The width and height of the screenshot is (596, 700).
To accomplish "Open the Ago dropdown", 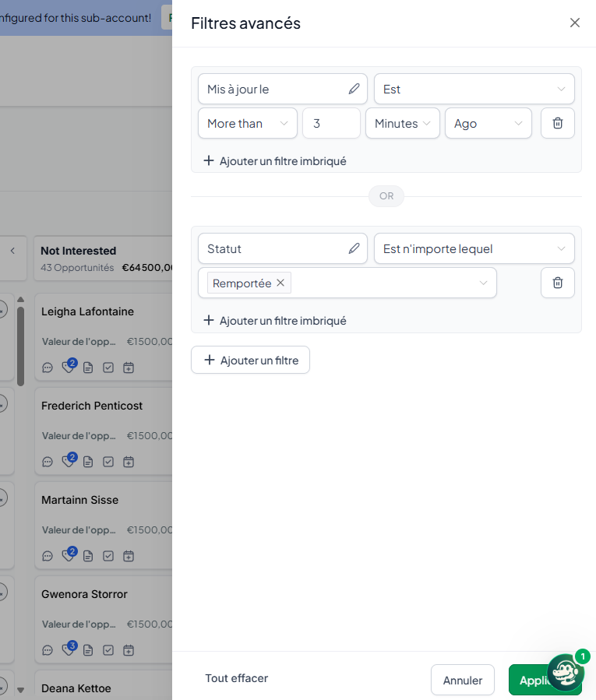I will pos(488,123).
